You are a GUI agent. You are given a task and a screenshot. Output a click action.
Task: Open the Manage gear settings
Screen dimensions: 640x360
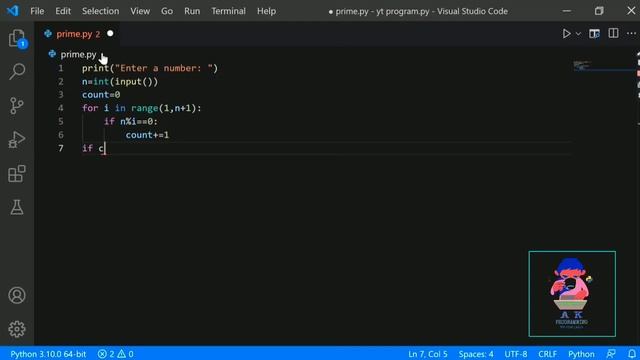point(17,329)
